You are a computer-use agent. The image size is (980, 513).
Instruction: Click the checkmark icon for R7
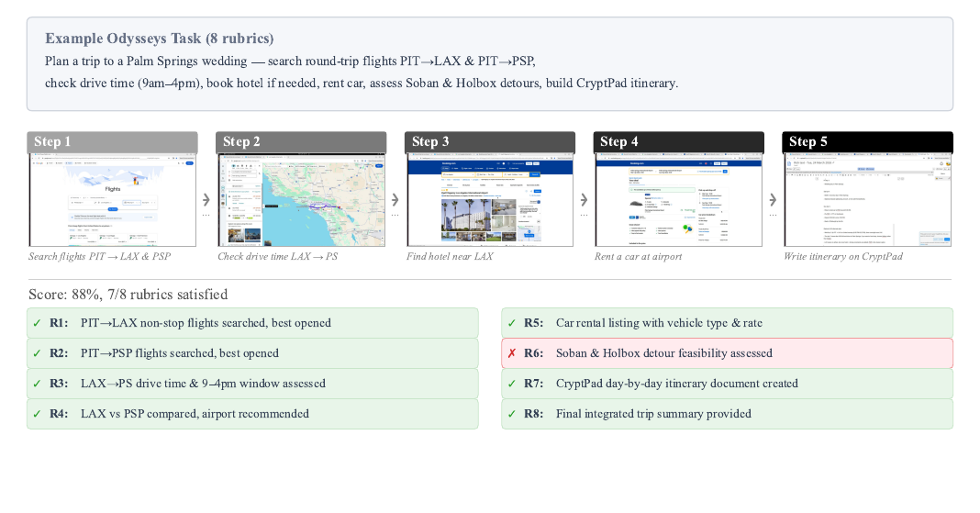click(512, 384)
